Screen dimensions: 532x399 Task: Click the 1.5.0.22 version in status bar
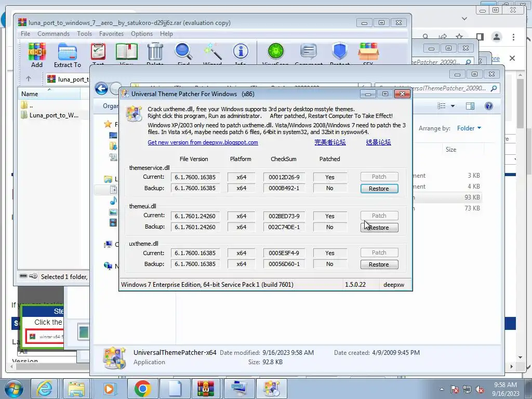click(355, 285)
